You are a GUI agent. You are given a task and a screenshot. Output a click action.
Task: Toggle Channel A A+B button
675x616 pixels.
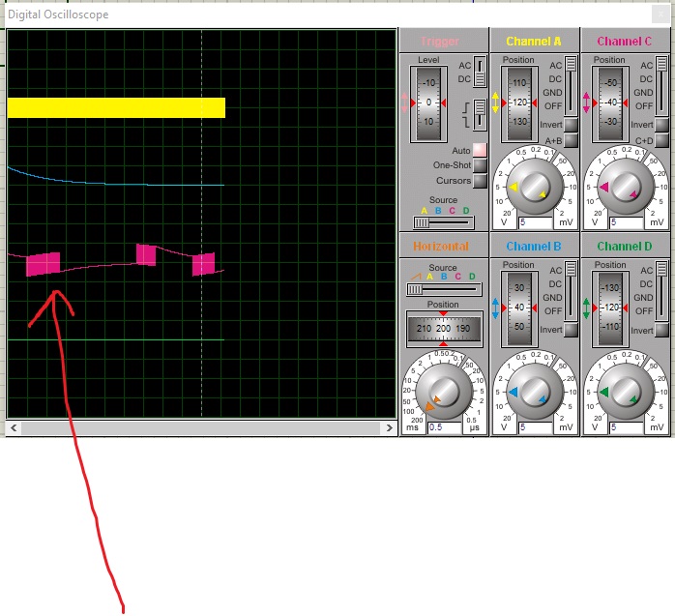(571, 140)
